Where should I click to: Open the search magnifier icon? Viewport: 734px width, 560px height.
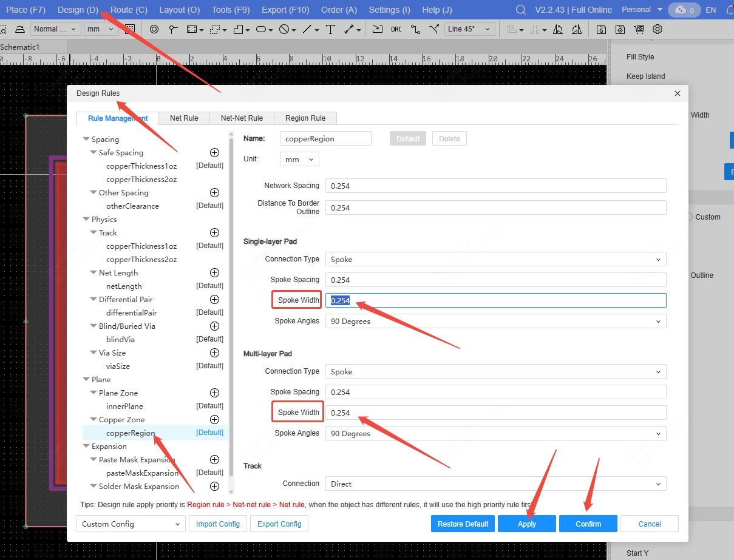[x=520, y=10]
